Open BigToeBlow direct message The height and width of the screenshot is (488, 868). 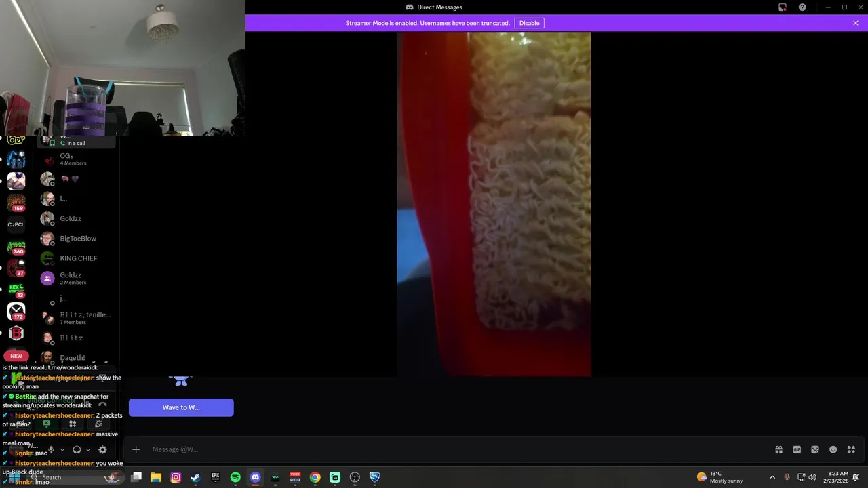point(77,239)
